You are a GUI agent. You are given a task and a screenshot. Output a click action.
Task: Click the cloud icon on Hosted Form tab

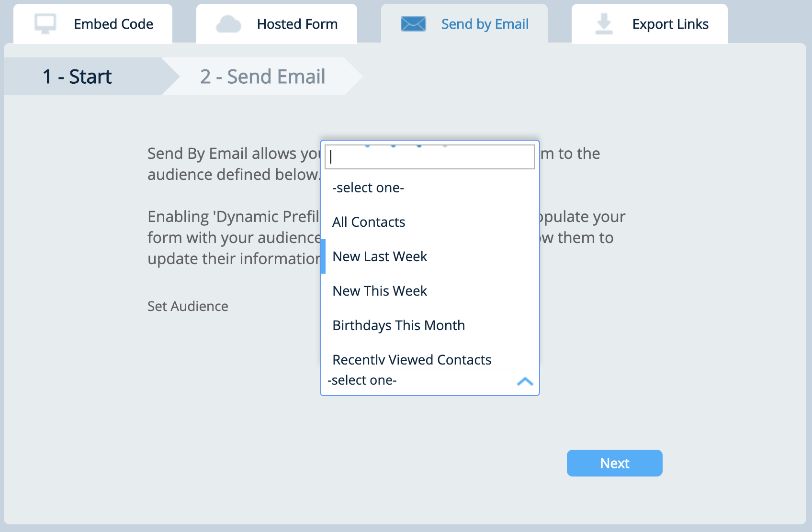[x=229, y=23]
